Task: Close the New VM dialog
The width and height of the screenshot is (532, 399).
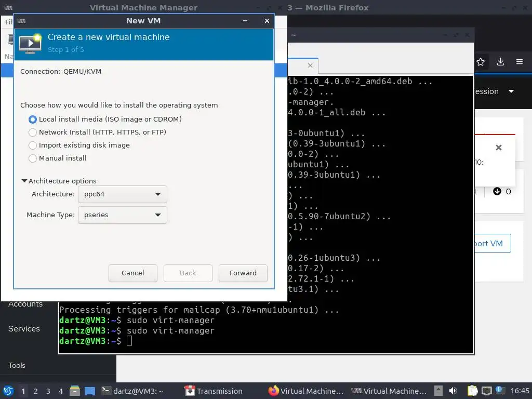Action: [x=267, y=21]
